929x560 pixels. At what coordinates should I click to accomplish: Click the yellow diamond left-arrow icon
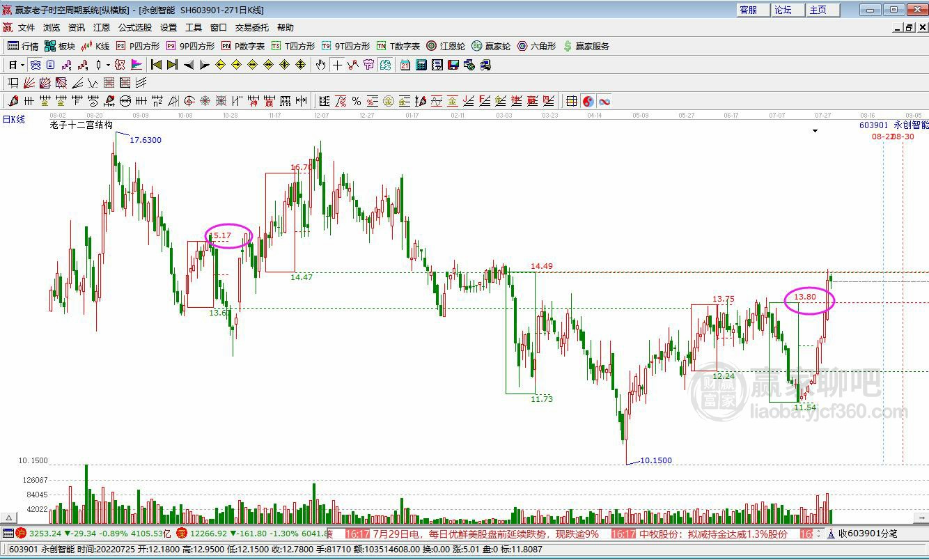(x=220, y=65)
